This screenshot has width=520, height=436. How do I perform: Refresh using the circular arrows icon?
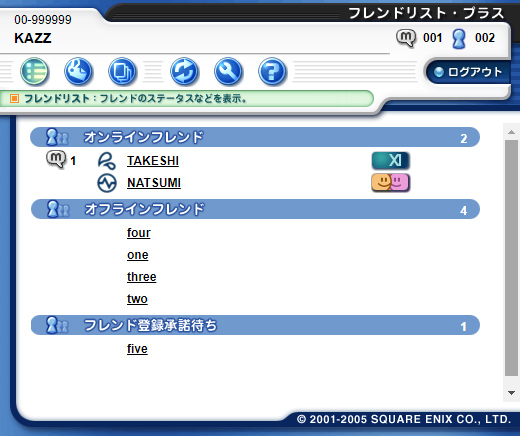pos(184,71)
